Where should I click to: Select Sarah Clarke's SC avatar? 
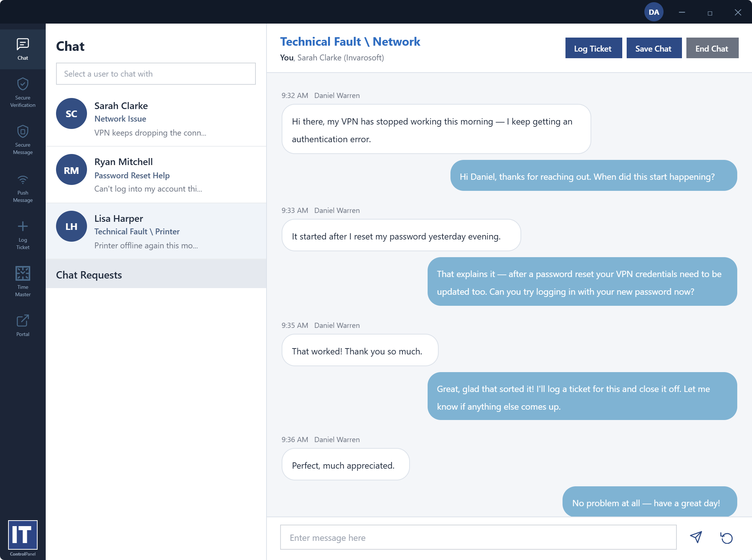72,113
